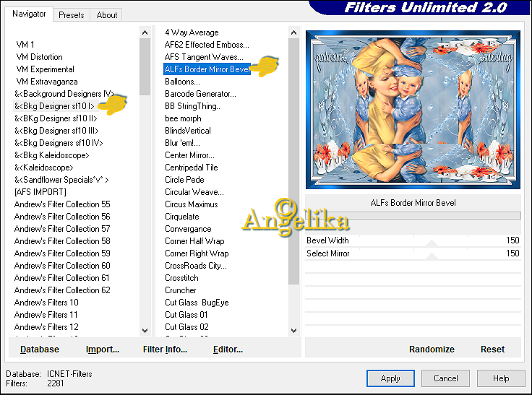Select &<Kaleidoscope> category

[44, 168]
